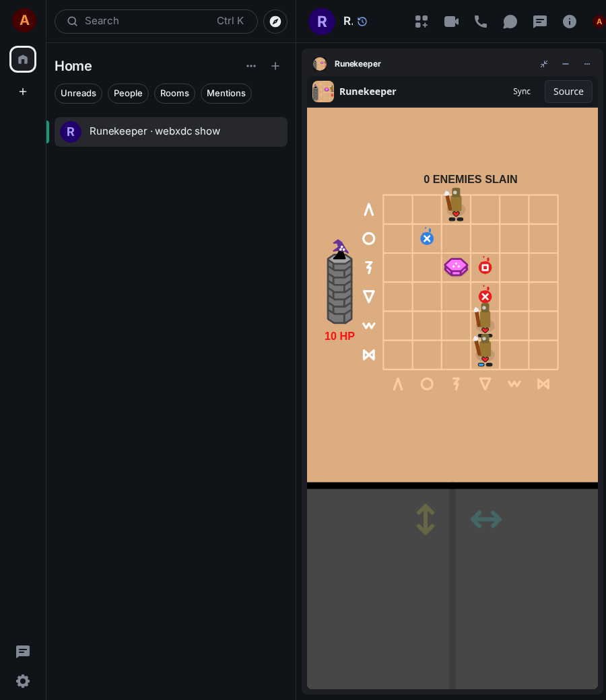Open the Home options three-dots menu
The width and height of the screenshot is (606, 700).
251,66
